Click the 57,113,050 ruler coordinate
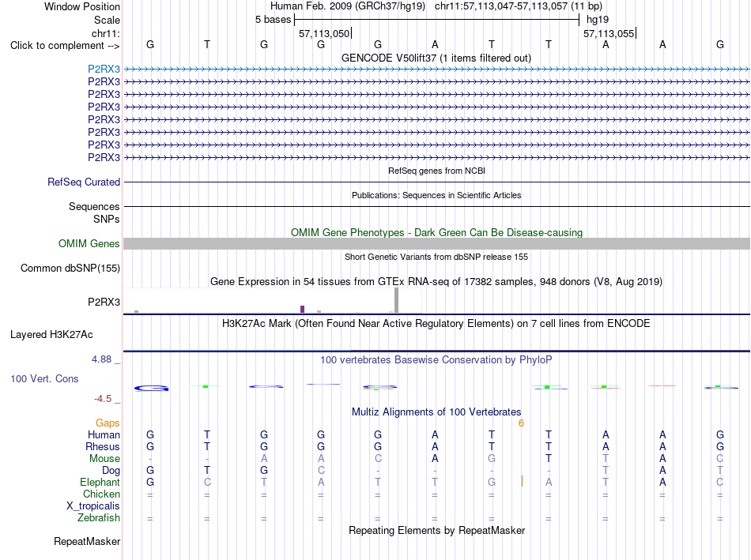751x560 pixels. coord(324,33)
